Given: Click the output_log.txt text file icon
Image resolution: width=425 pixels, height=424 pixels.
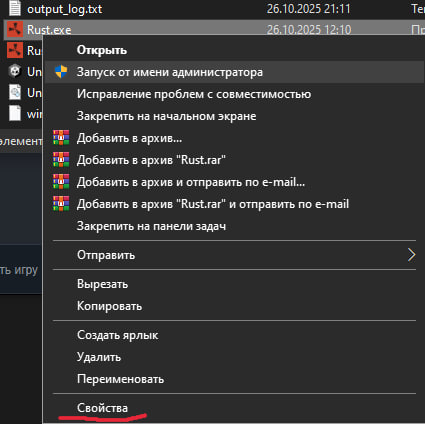Looking at the screenshot, I should pyautogui.click(x=15, y=9).
